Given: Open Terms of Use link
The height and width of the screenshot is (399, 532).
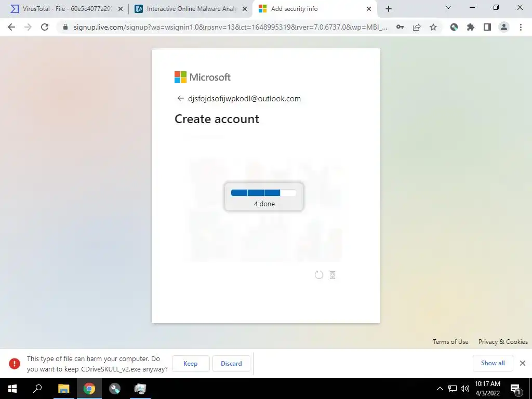Looking at the screenshot, I should click(x=450, y=342).
